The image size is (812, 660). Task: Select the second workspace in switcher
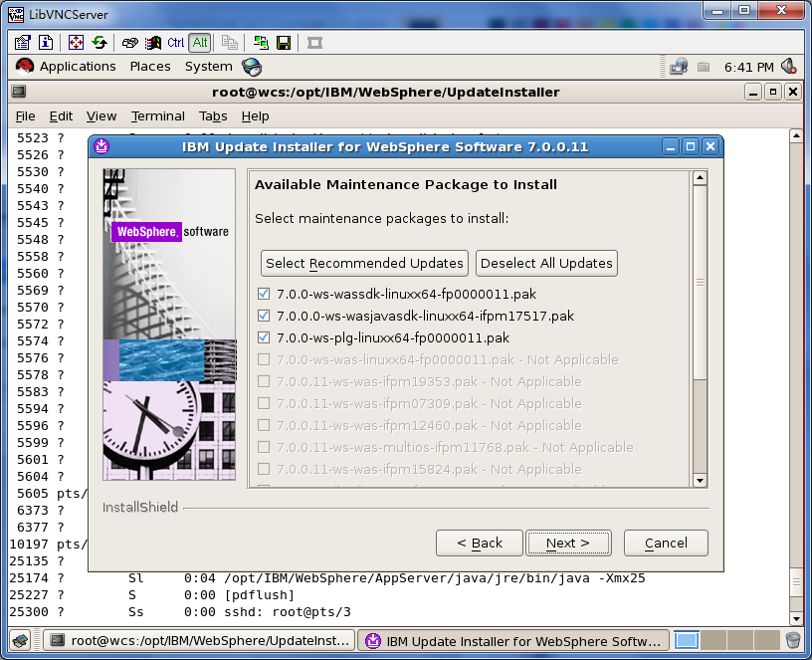point(713,641)
